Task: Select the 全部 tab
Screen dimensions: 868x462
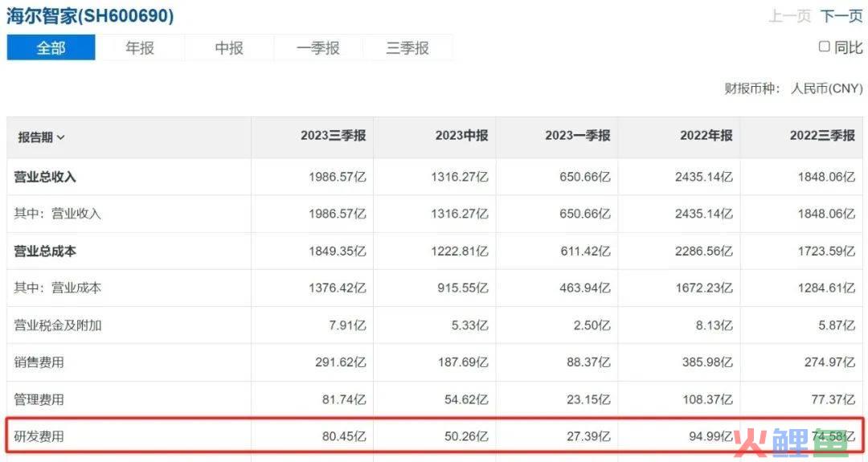Action: tap(51, 47)
